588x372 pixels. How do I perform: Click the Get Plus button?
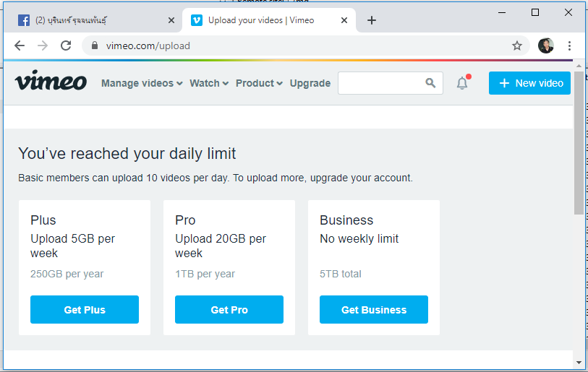(x=85, y=310)
